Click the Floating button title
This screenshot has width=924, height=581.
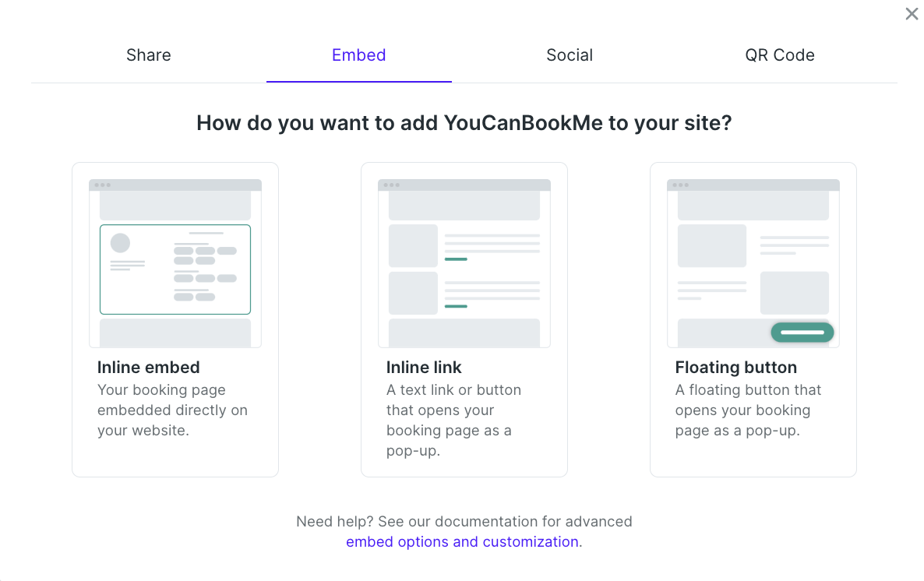[736, 367]
